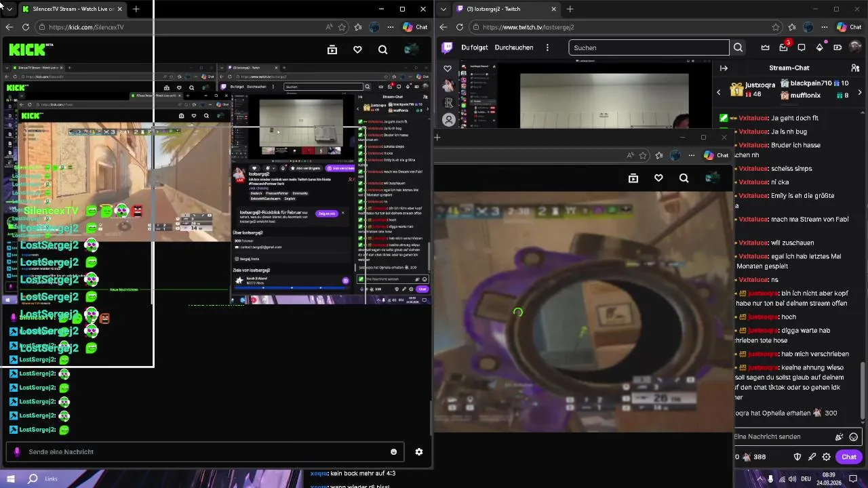Click the Twitch search magnifier button

click(x=738, y=47)
